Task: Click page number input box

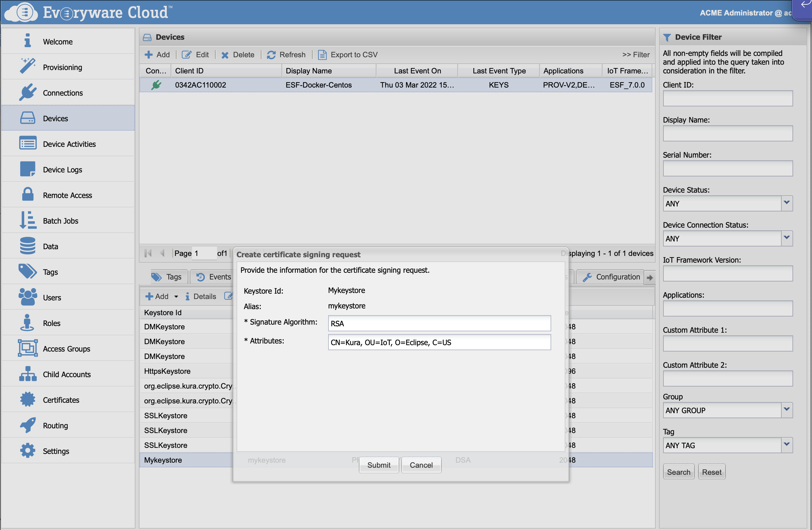Action: point(204,253)
